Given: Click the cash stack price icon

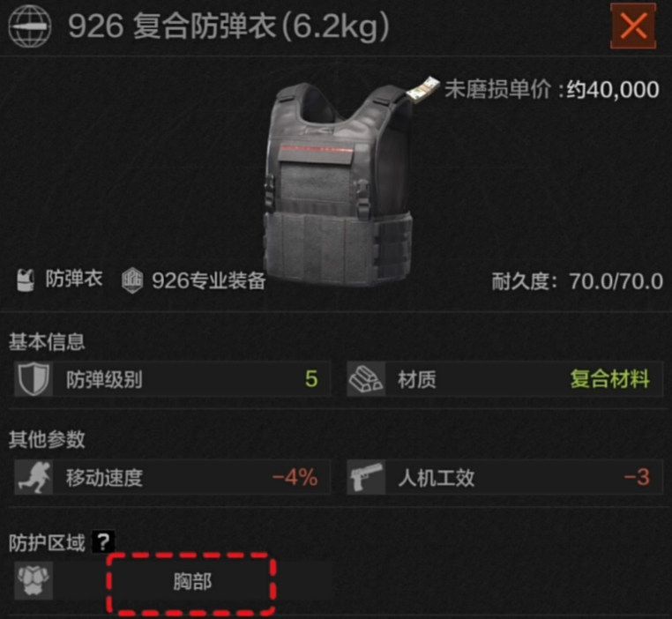Looking at the screenshot, I should coord(423,90).
